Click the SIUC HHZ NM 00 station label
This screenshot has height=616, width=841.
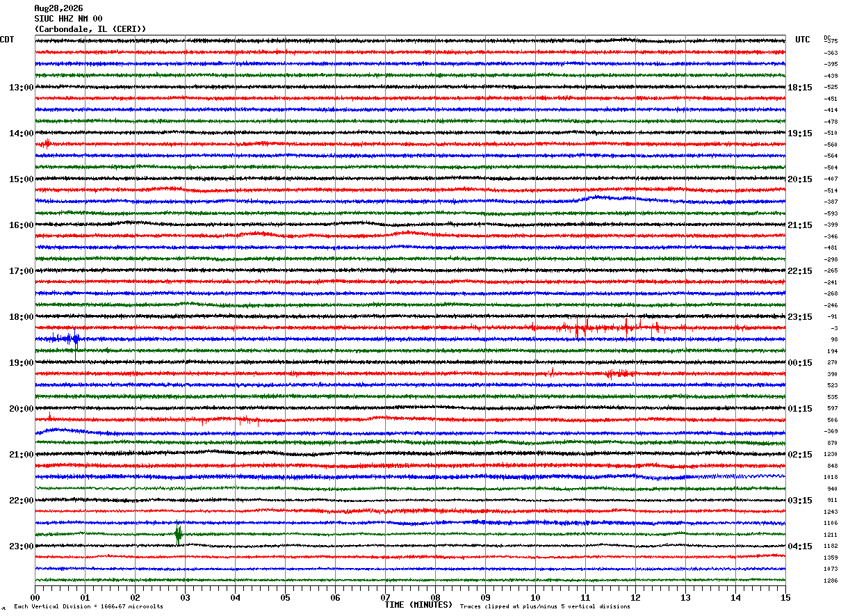[68, 19]
